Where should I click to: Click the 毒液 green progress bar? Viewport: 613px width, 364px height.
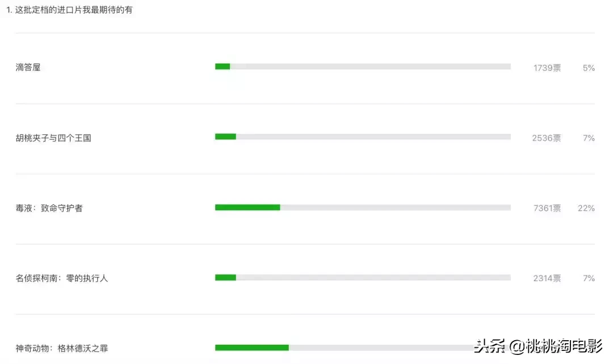(x=247, y=208)
